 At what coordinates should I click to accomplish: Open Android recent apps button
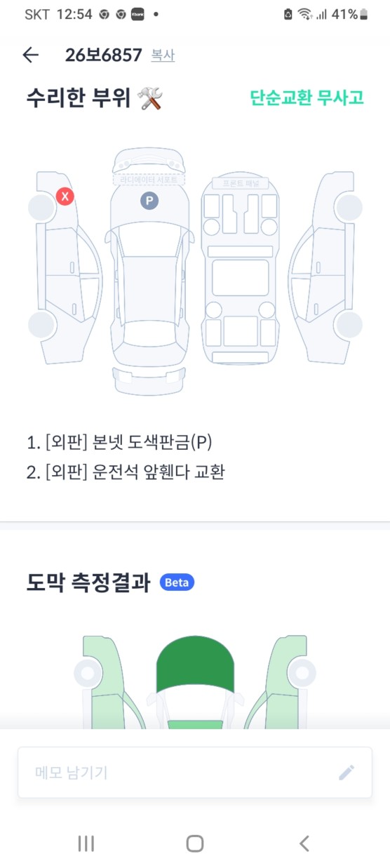(86, 843)
